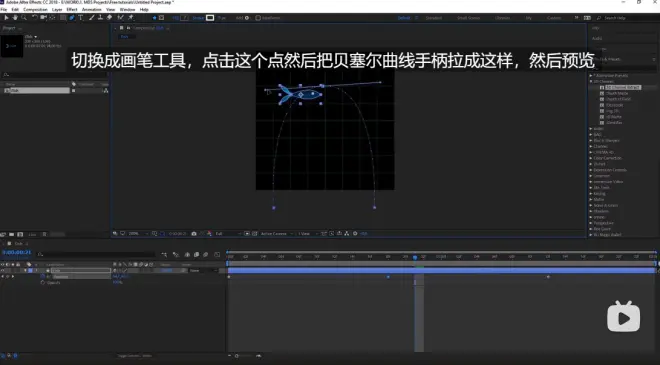Select the Rectangle shape tool
660x365 pixels.
tap(63, 18)
